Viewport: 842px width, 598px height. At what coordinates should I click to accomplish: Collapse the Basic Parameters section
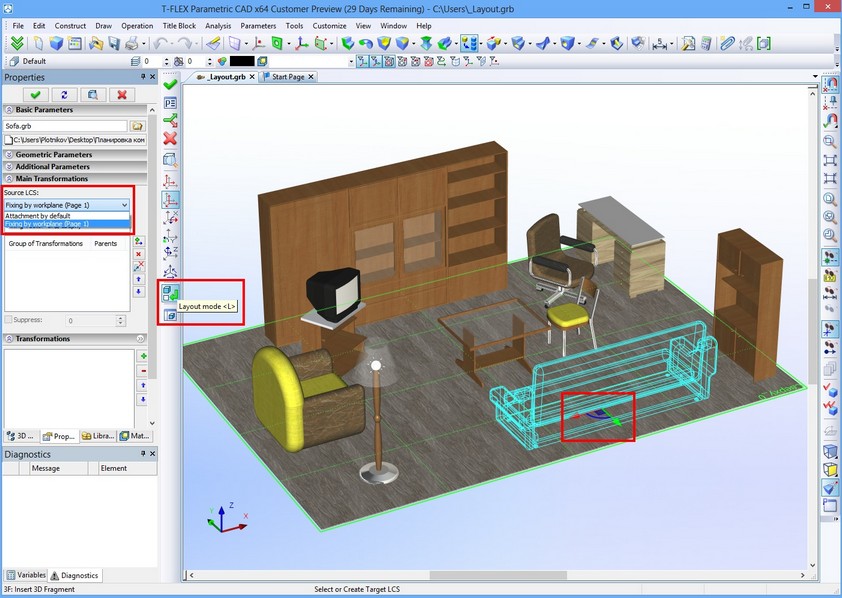[9, 110]
